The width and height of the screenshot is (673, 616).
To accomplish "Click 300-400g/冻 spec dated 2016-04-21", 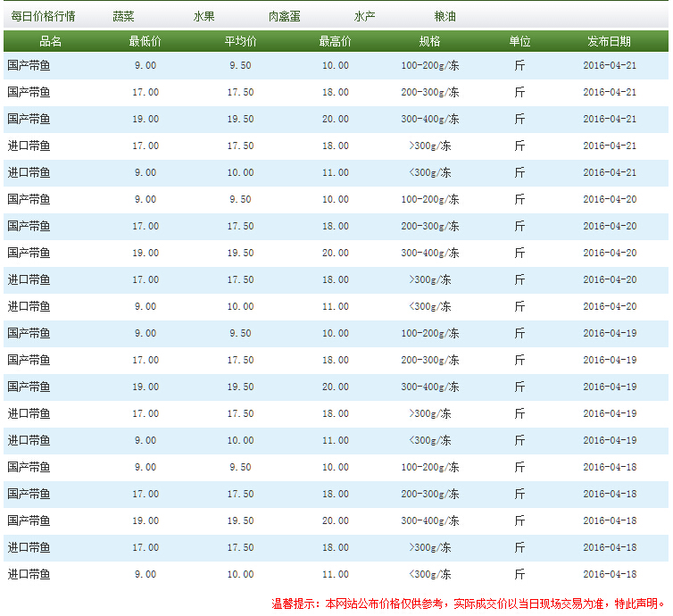I will pos(430,119).
